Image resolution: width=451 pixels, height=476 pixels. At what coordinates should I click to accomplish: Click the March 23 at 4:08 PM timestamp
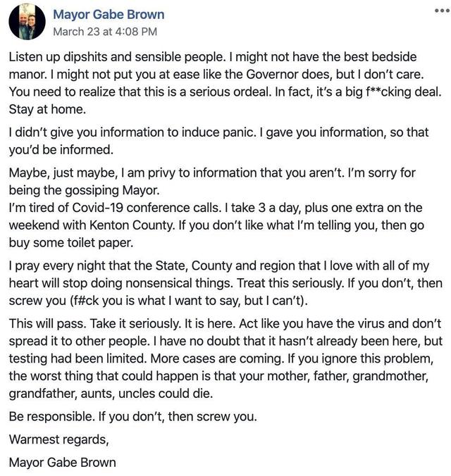105,31
